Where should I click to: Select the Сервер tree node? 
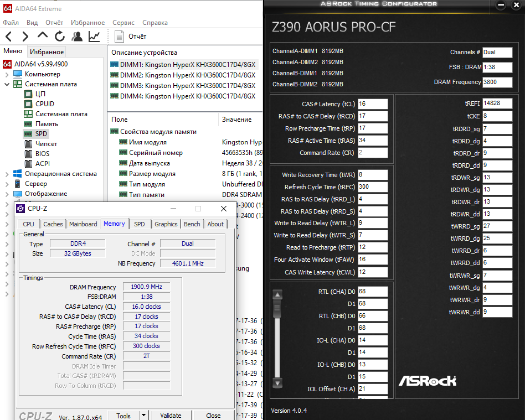pyautogui.click(x=36, y=184)
